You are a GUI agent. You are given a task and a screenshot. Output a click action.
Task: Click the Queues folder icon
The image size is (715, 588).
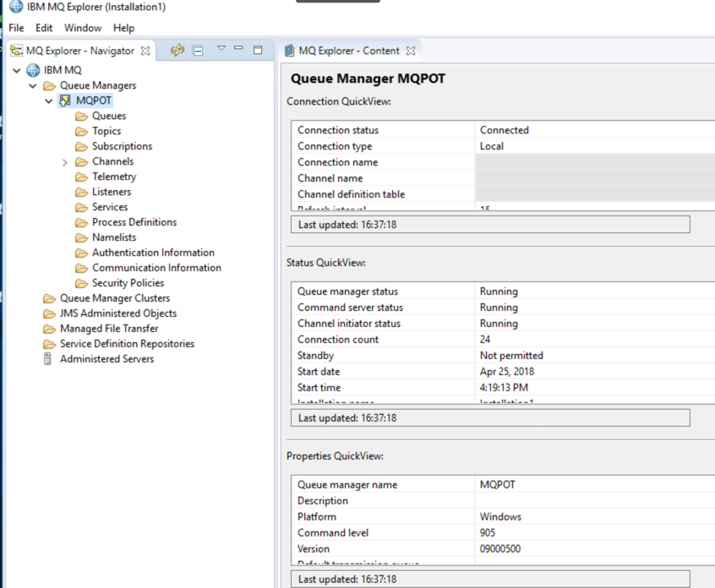coord(81,117)
